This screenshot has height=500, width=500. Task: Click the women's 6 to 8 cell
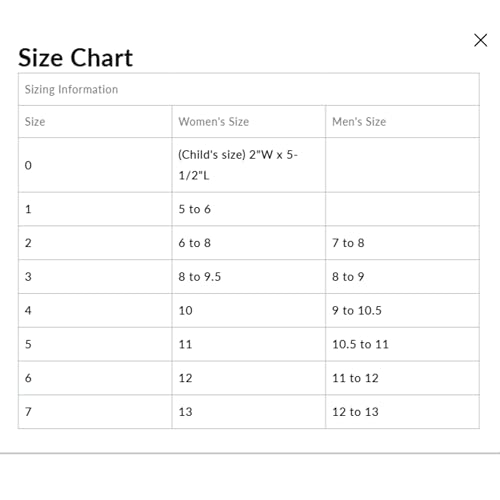pyautogui.click(x=249, y=243)
